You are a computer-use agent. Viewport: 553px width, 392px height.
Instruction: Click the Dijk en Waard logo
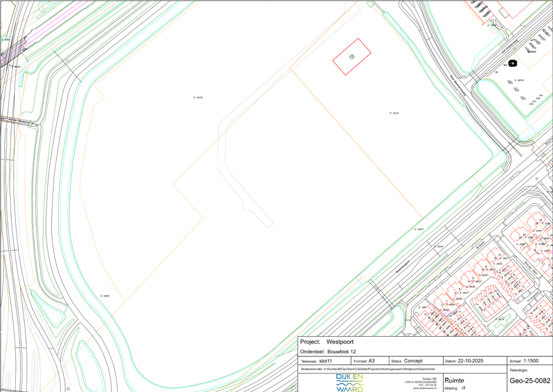coord(349,383)
